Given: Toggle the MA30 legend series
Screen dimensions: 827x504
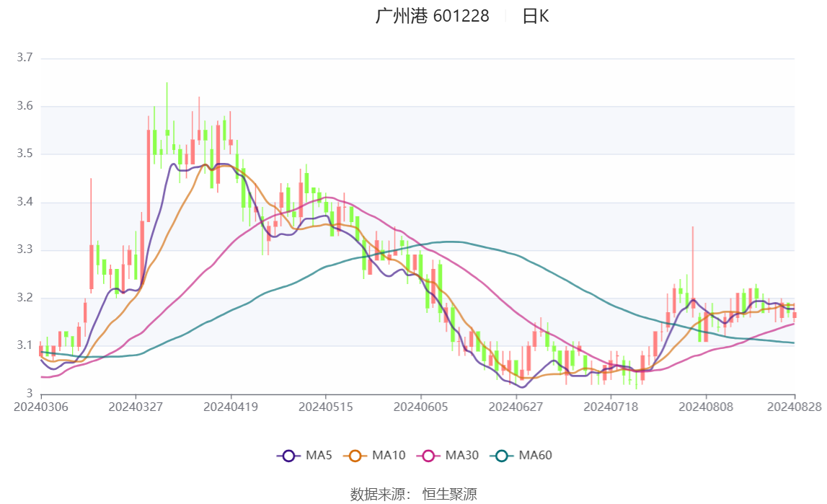Looking at the screenshot, I should pos(447,456).
